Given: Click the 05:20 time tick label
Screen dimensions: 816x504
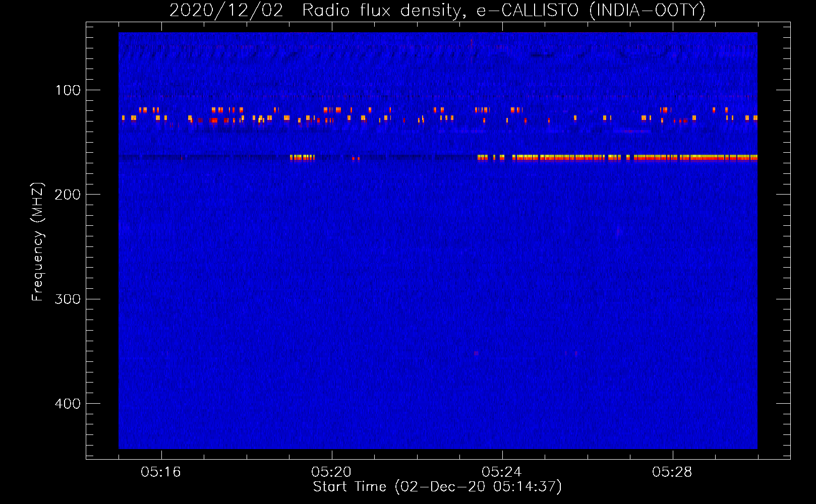Looking at the screenshot, I should [331, 472].
